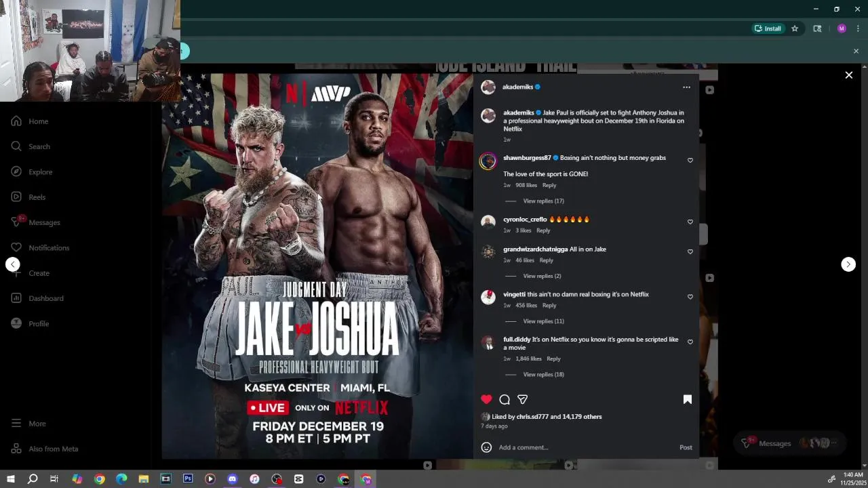The height and width of the screenshot is (488, 868).
Task: Unlike the post with red heart
Action: coord(486,399)
